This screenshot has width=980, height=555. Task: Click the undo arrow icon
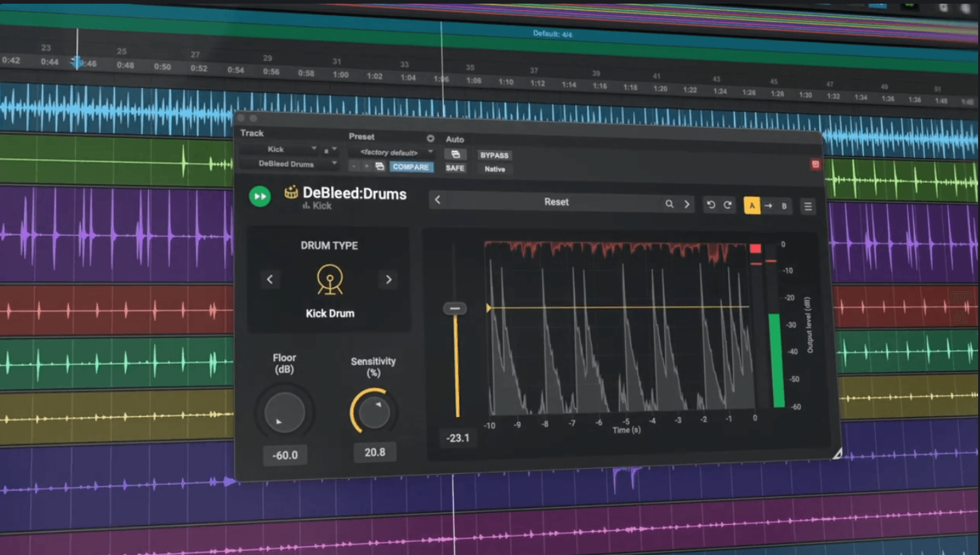point(710,204)
